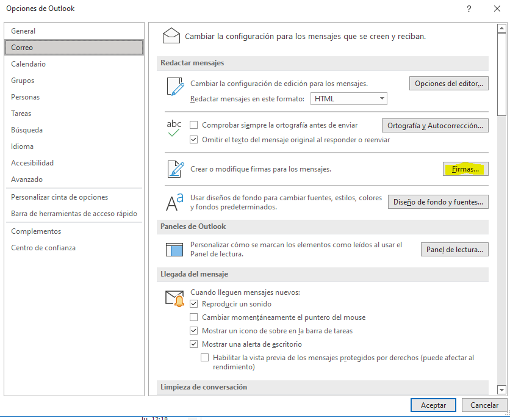Uncheck Omitir el texto del mensaje original
This screenshot has height=420, width=510.
point(194,140)
